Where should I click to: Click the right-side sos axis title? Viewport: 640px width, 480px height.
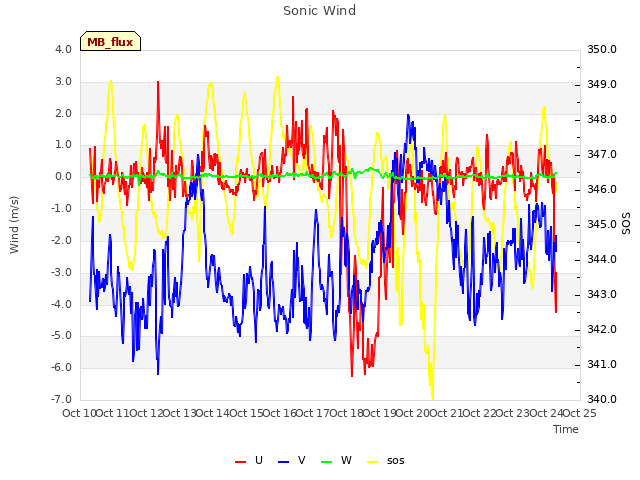[626, 224]
